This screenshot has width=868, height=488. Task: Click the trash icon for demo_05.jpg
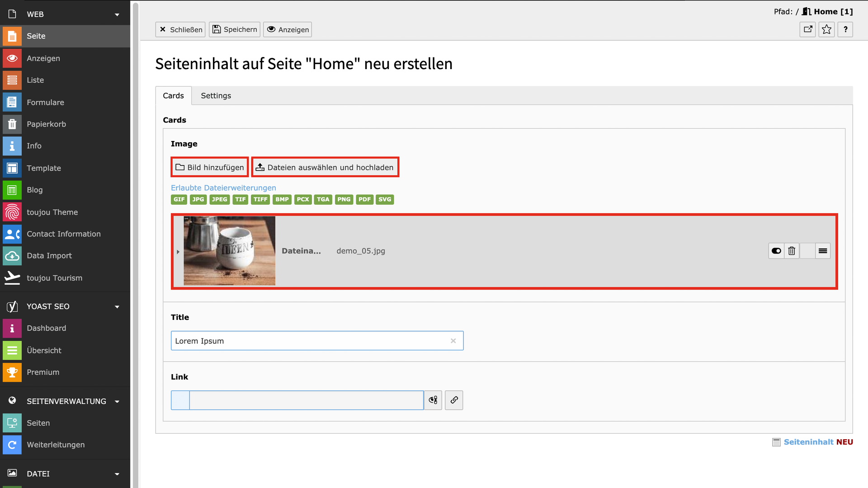pos(792,251)
